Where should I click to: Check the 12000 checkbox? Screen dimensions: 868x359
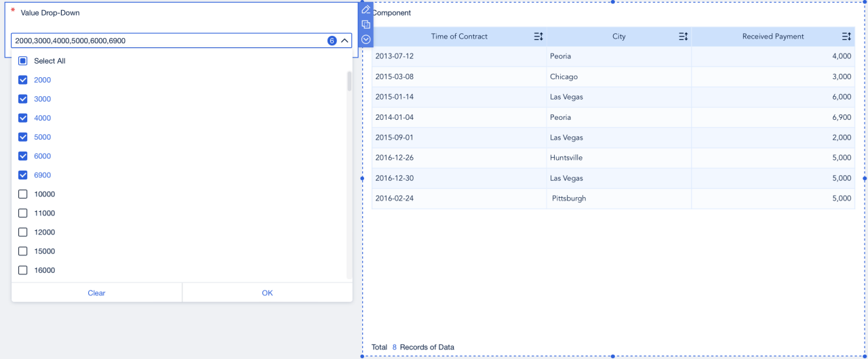23,232
